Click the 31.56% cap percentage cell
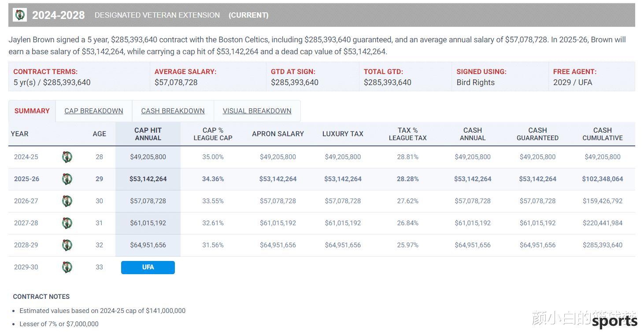The width and height of the screenshot is (644, 335). click(213, 245)
